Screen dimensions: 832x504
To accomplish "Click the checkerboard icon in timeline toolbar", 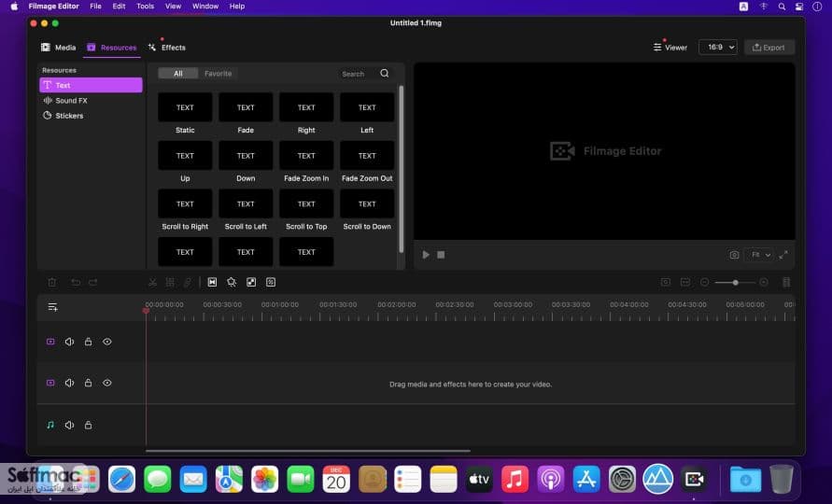I will coord(251,282).
